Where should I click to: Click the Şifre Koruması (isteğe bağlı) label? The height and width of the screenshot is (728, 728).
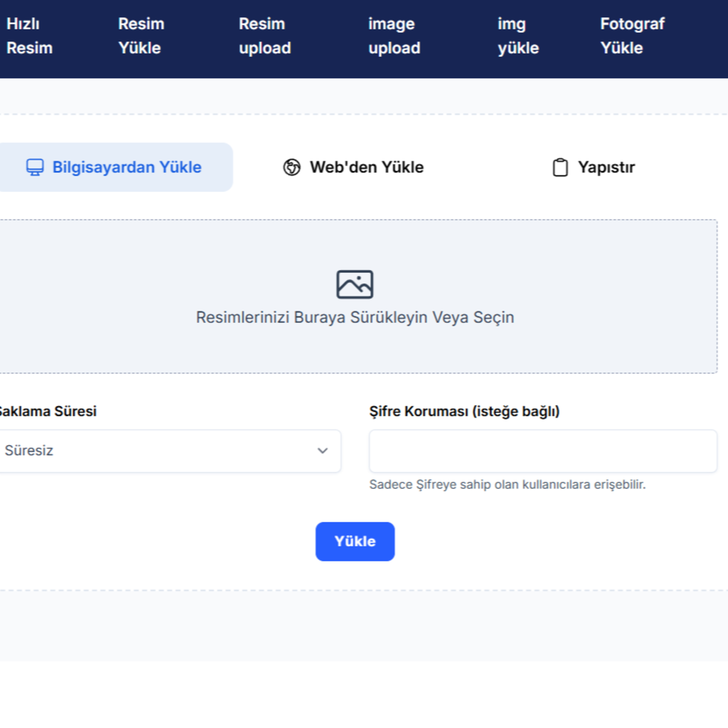click(464, 411)
